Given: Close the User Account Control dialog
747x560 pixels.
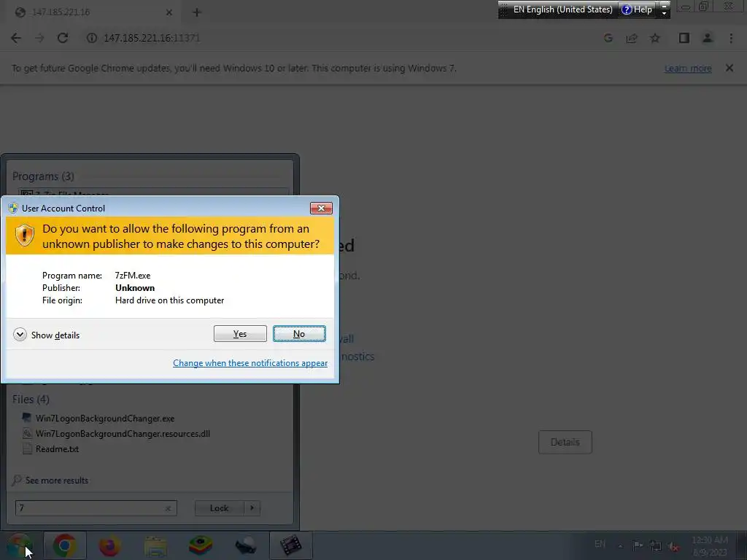Looking at the screenshot, I should [x=321, y=208].
